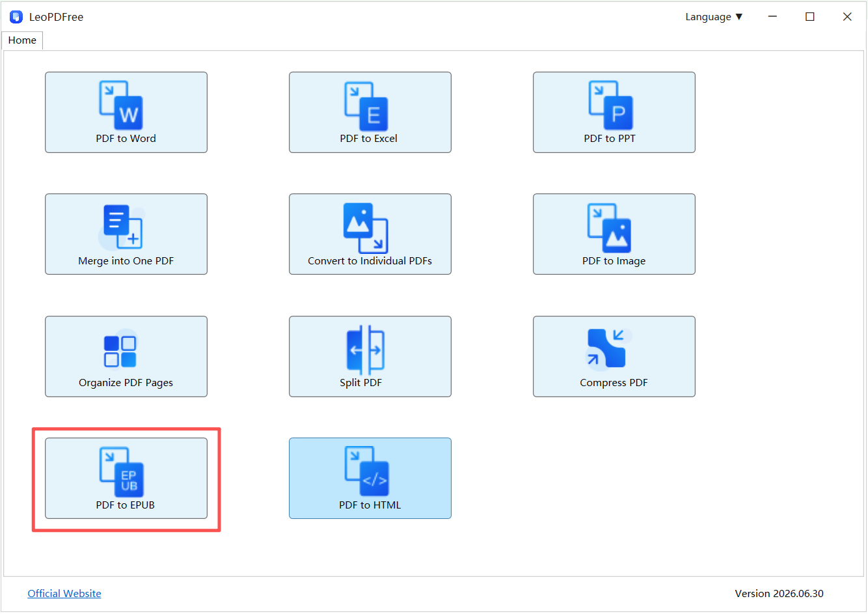Minimize the LeoPDFree window
The width and height of the screenshot is (868, 614).
[x=772, y=17]
